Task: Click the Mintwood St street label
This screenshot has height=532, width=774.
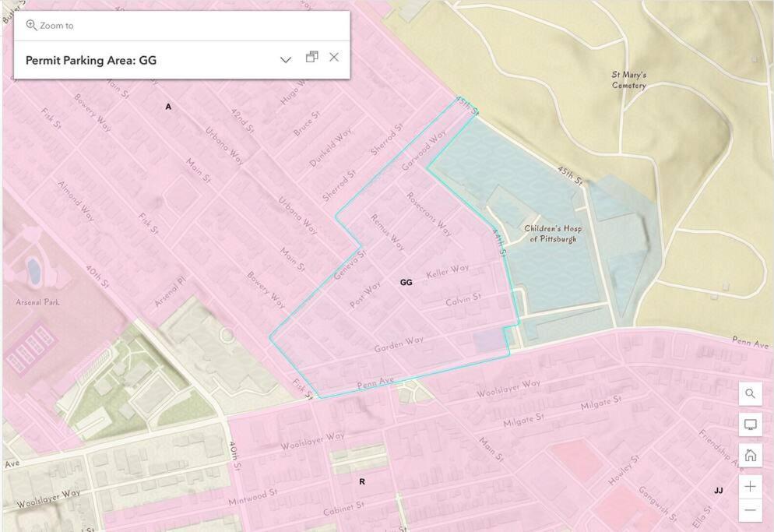Action: 253,498
